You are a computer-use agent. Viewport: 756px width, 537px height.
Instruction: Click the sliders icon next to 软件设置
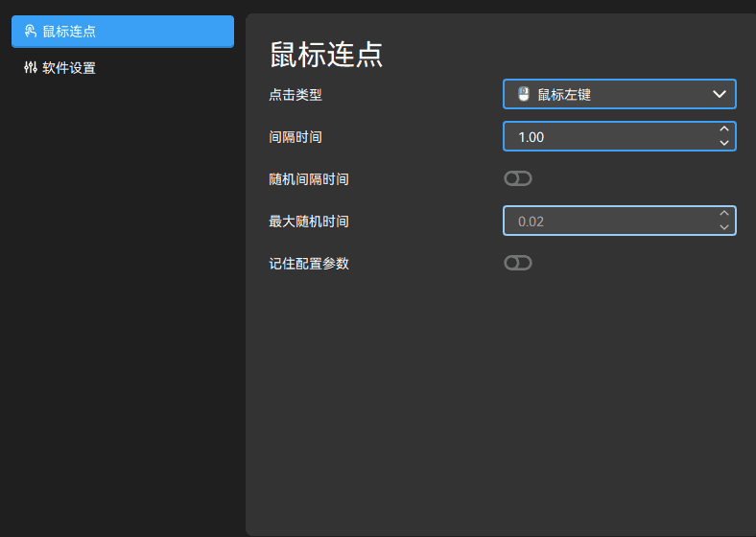click(31, 67)
